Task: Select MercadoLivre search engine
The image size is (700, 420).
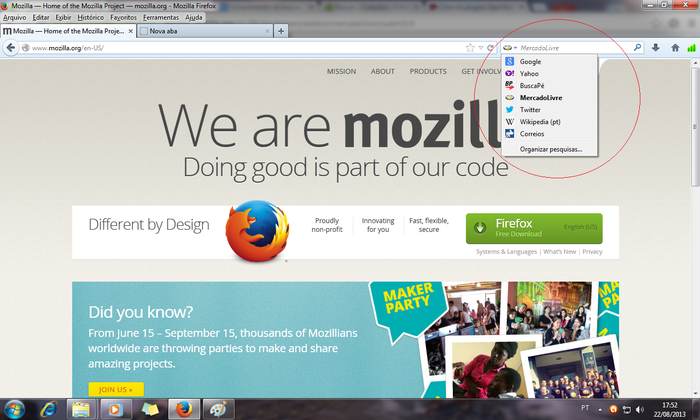Action: 550,98
